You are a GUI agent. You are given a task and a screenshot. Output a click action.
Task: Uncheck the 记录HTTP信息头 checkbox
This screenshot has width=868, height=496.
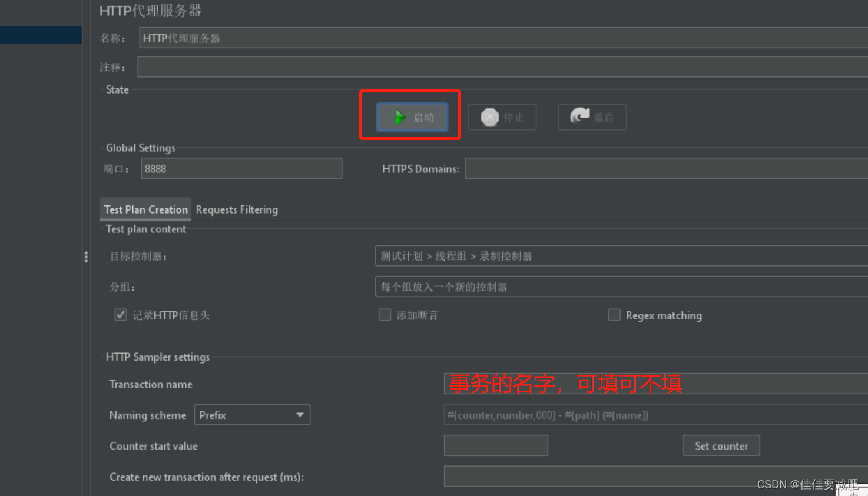(120, 315)
